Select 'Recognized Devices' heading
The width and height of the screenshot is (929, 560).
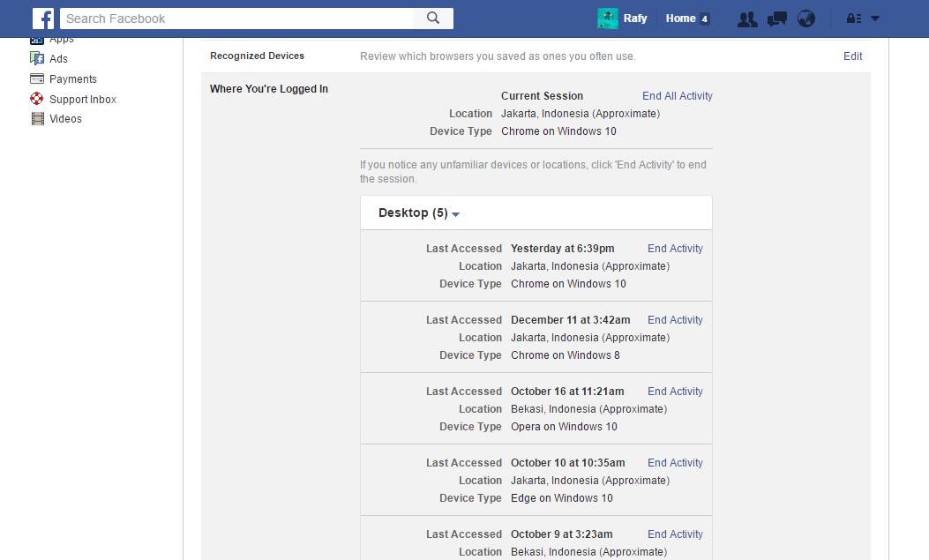257,56
